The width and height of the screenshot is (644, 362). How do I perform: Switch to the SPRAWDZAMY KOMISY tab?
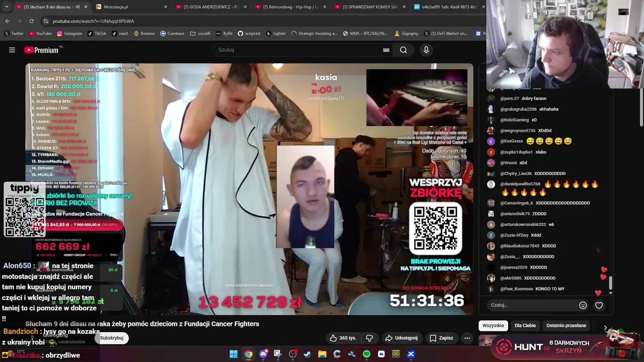click(x=369, y=7)
